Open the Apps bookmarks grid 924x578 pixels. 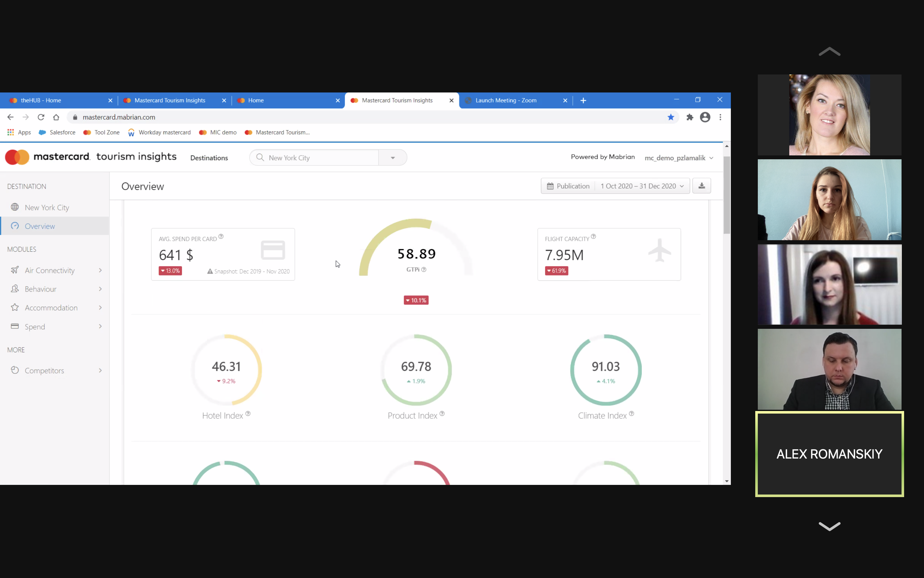coord(19,132)
